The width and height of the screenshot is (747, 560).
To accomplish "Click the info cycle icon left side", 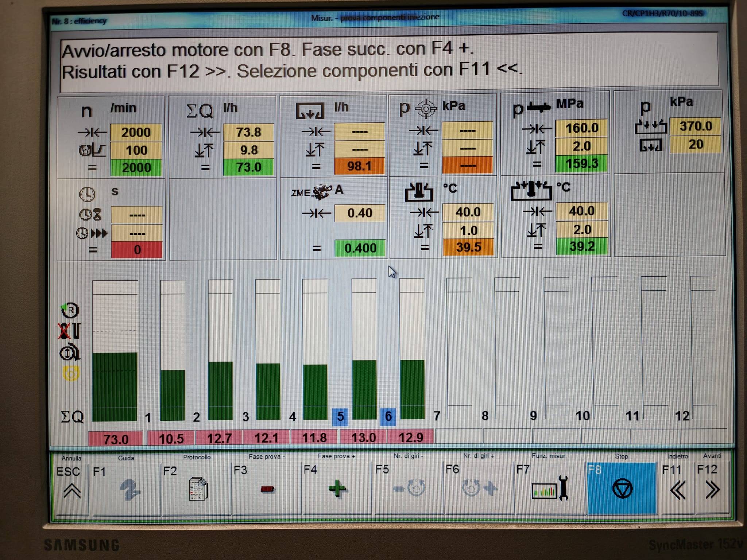I will [69, 353].
